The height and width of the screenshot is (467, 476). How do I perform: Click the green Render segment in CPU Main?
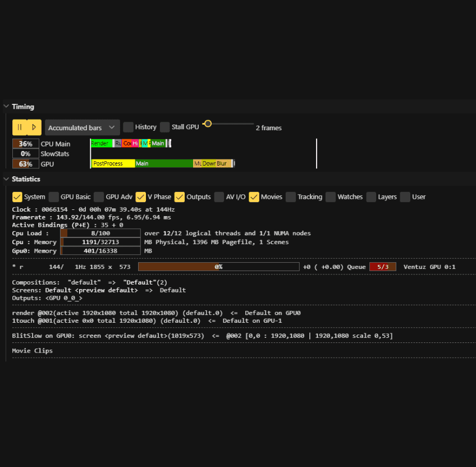tap(100, 144)
